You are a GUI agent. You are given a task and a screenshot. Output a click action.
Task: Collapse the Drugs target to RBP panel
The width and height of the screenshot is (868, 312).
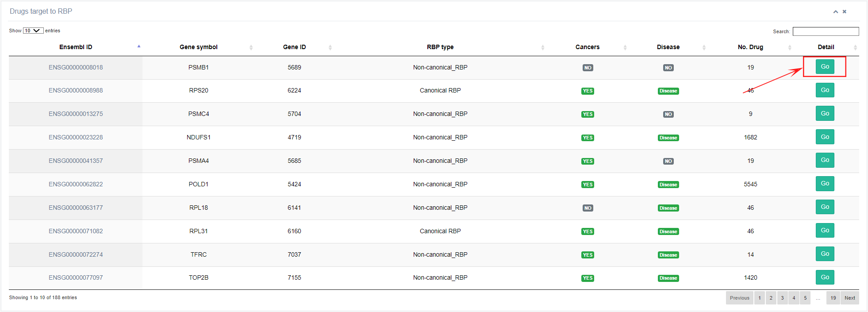click(x=835, y=12)
